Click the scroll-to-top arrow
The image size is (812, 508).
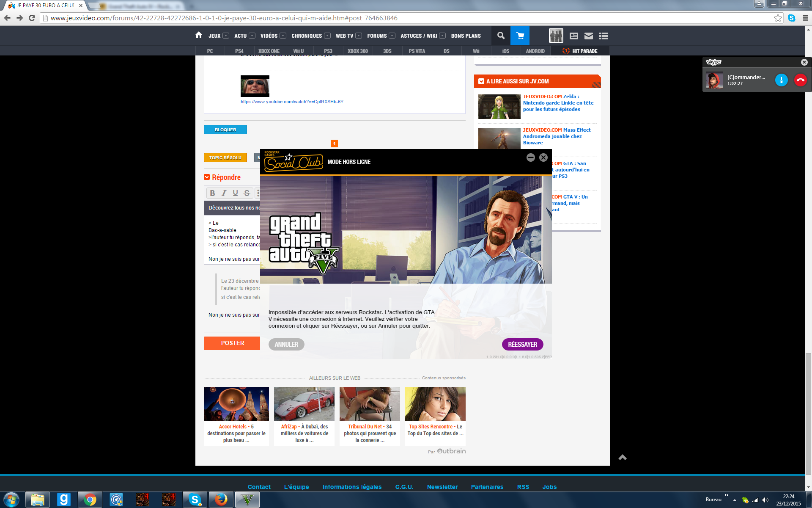(x=623, y=457)
